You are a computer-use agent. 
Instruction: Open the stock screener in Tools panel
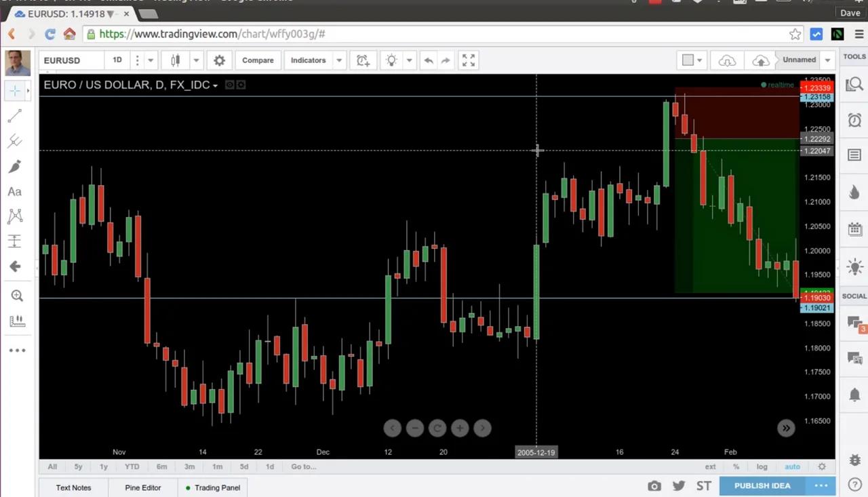click(x=854, y=83)
